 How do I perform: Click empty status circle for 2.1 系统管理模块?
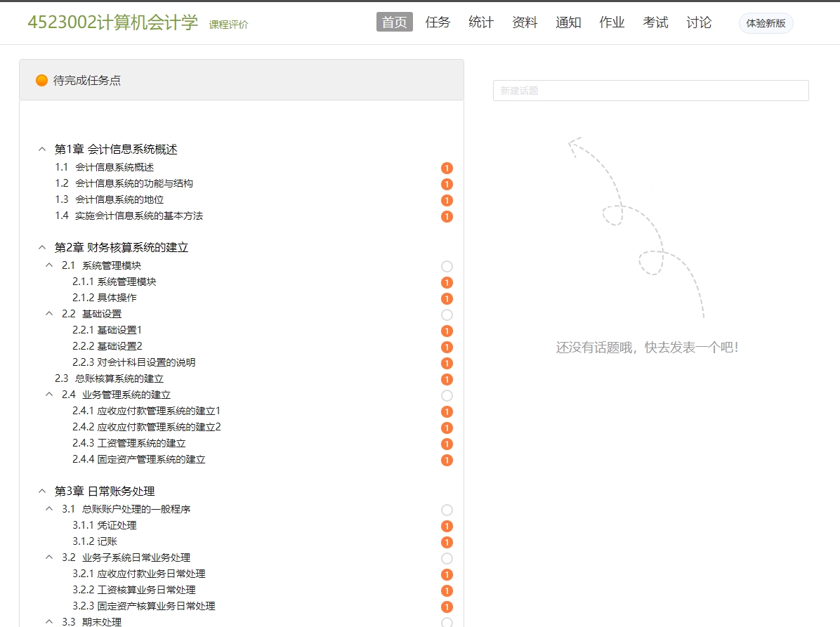(x=447, y=266)
